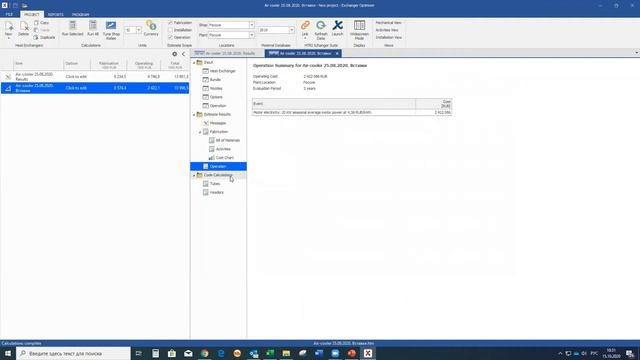
Task: Open the FILE ribbon tab
Action: [x=9, y=14]
